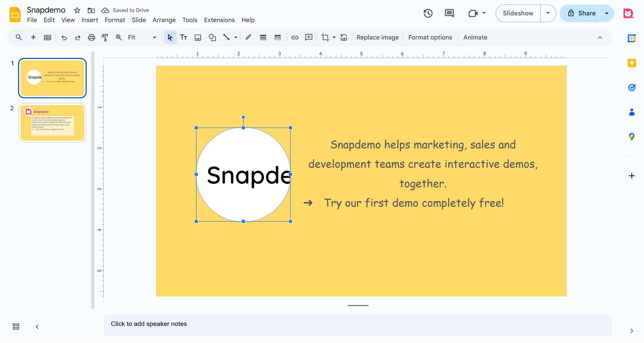The width and height of the screenshot is (644, 343).
Task: Open the Saved to Drive status
Action: click(125, 10)
